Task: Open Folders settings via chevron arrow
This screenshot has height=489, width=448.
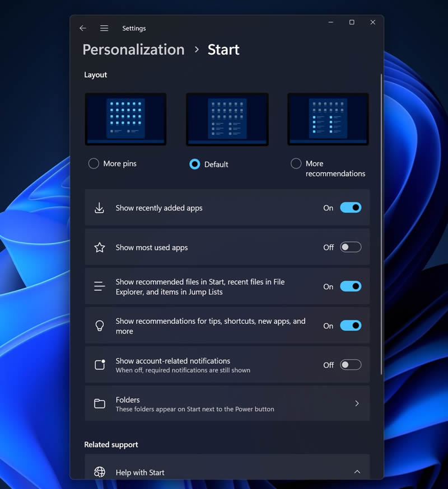Action: pyautogui.click(x=357, y=403)
